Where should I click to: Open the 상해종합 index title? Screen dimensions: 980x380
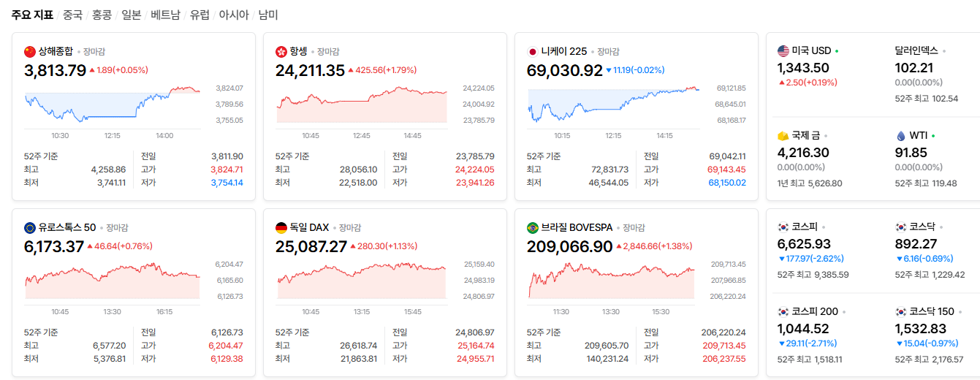56,51
